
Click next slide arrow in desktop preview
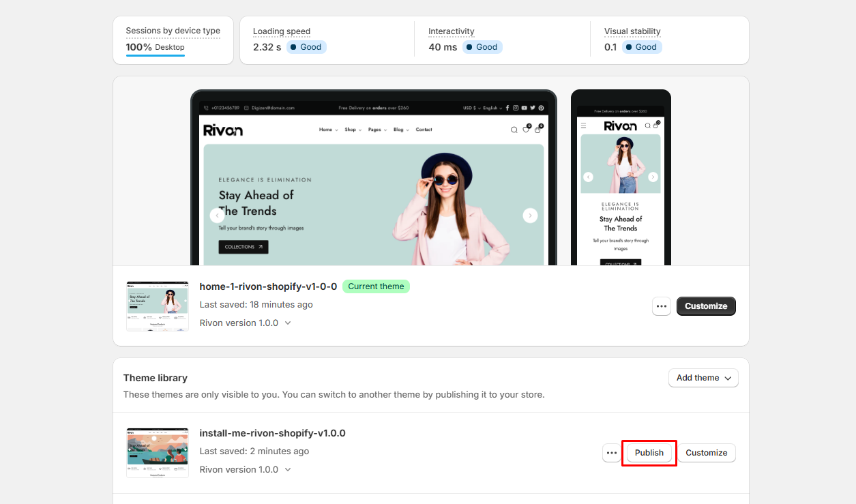530,216
